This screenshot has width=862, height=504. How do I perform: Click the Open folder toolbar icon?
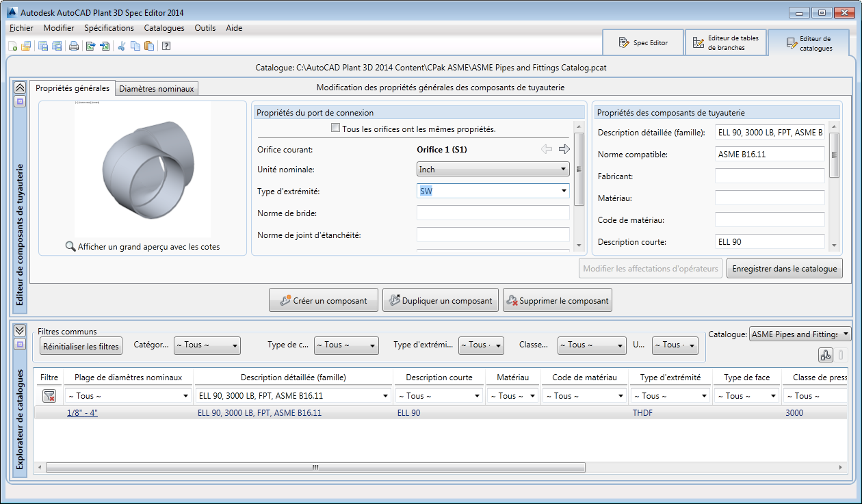point(26,46)
